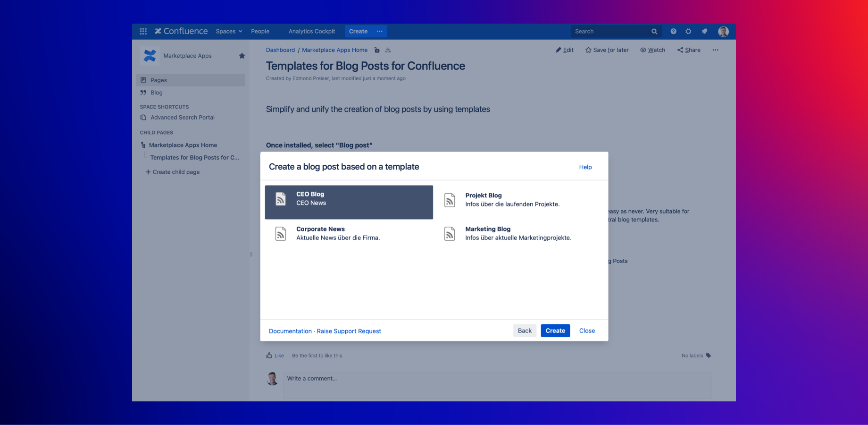This screenshot has height=425, width=868.
Task: Open the create-from-template ellipsis button
Action: pyautogui.click(x=380, y=32)
